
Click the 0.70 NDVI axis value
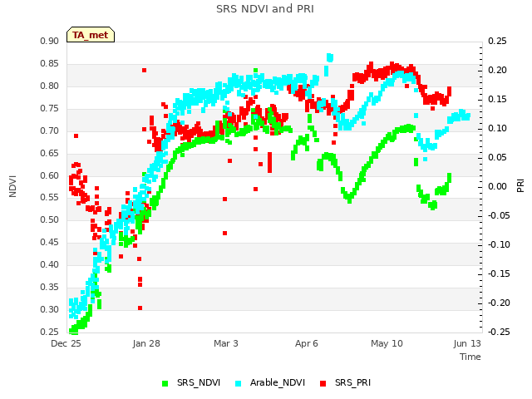click(50, 131)
